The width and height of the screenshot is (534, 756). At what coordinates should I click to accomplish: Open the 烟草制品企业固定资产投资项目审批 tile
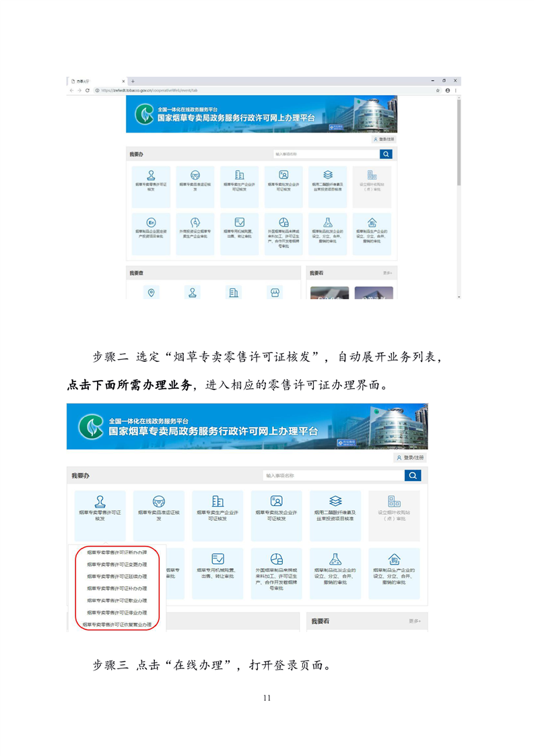pos(151,234)
